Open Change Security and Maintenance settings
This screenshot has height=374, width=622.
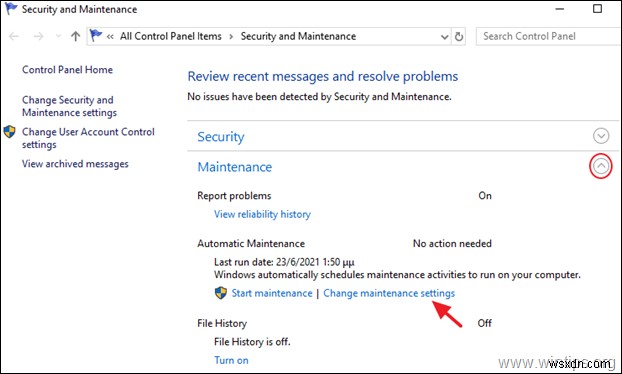pyautogui.click(x=69, y=106)
